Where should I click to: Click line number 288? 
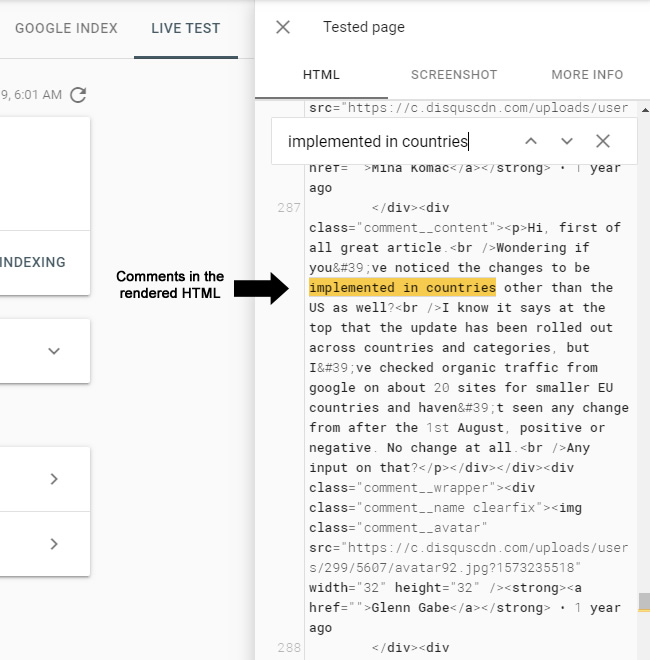pyautogui.click(x=289, y=647)
